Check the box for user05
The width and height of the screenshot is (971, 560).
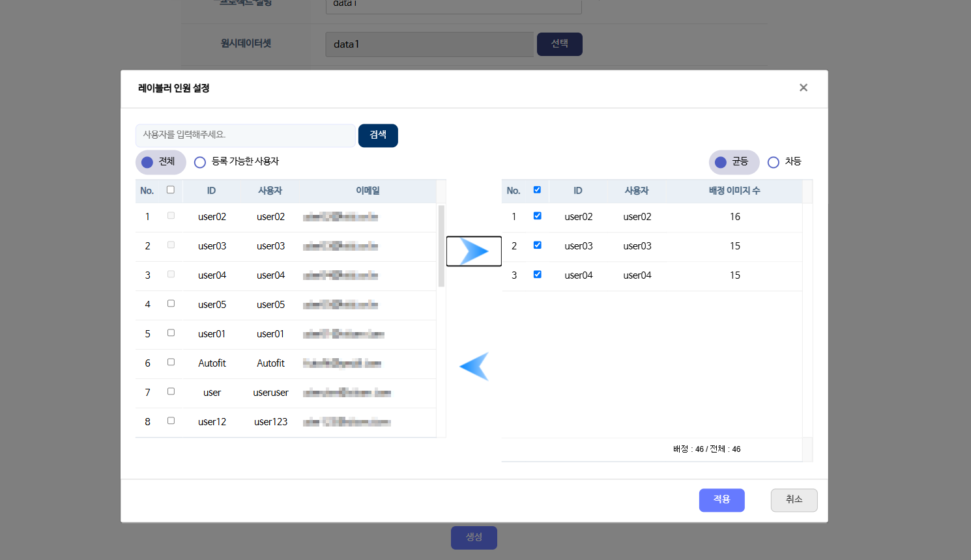tap(171, 303)
